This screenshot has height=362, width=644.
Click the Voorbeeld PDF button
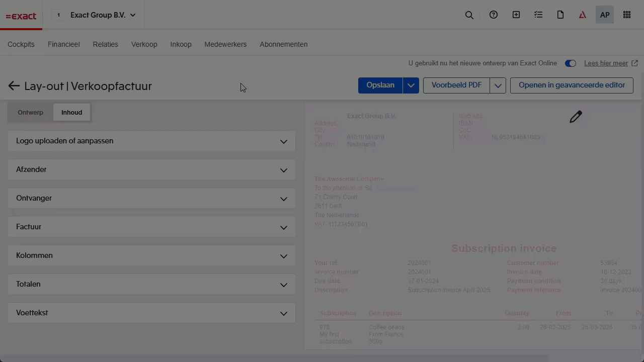[x=456, y=85]
